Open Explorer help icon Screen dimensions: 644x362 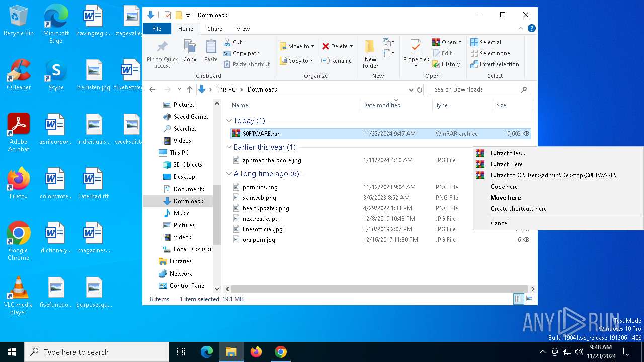(x=531, y=29)
